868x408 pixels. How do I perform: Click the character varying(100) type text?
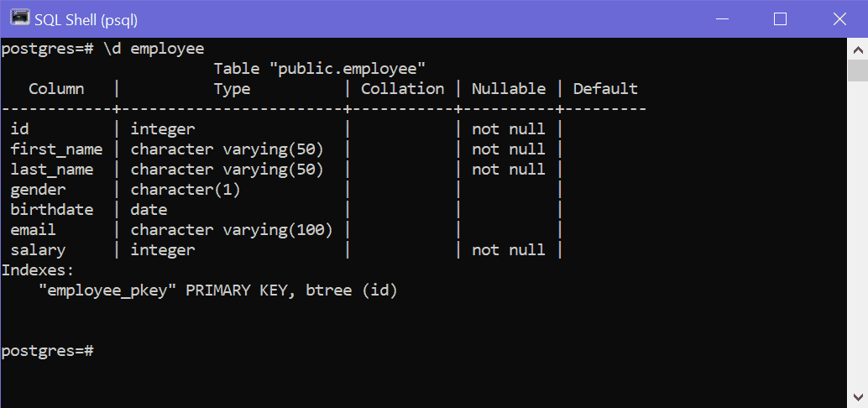232,230
